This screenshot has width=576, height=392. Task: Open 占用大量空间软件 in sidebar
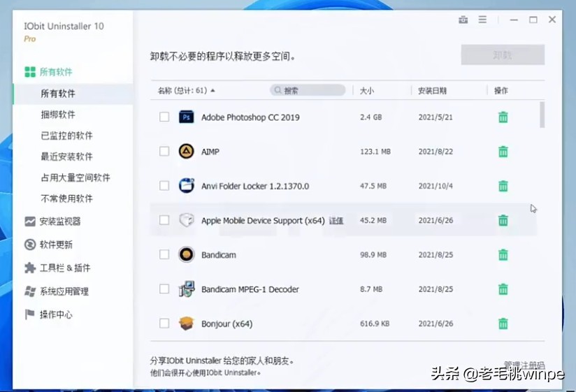point(75,177)
